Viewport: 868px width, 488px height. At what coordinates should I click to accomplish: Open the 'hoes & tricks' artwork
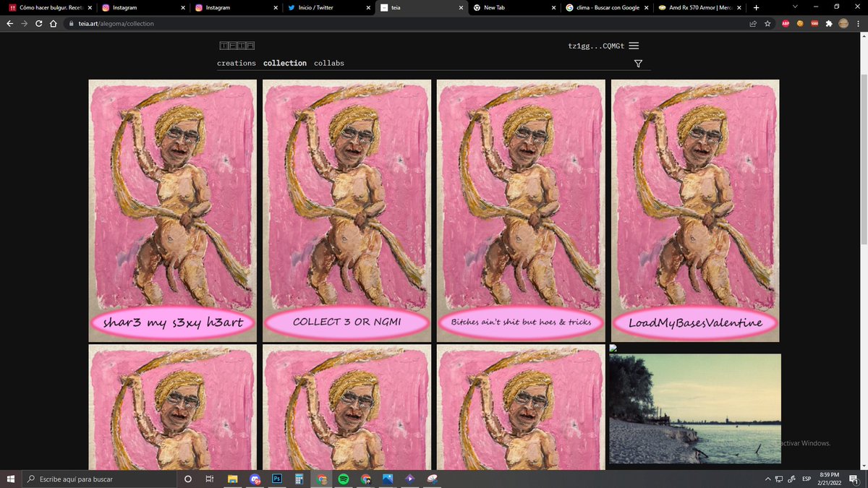point(521,210)
